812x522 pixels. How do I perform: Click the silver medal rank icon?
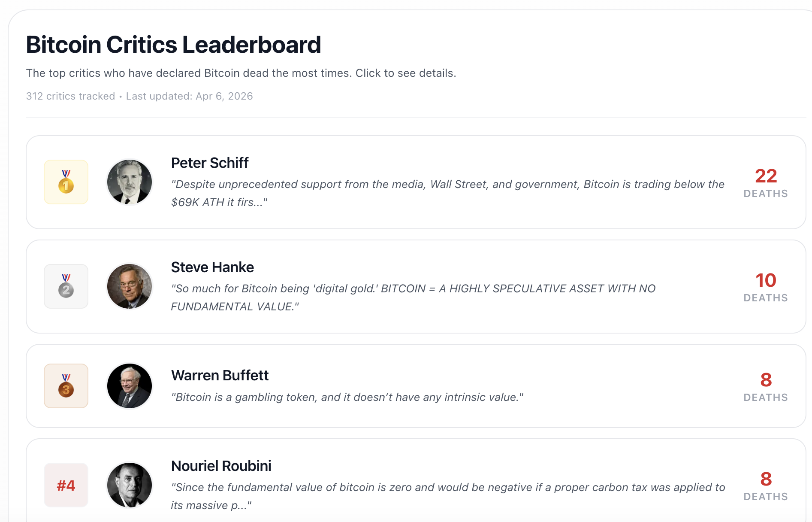pos(66,286)
